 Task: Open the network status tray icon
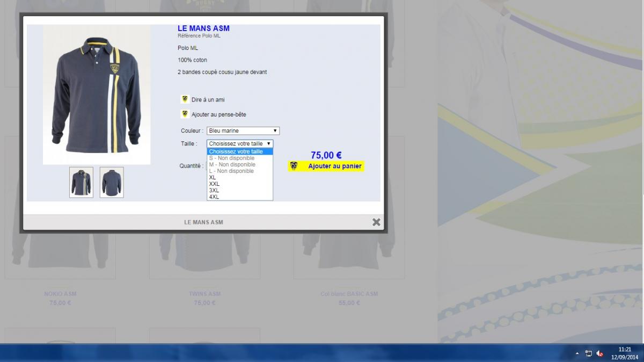coord(589,353)
